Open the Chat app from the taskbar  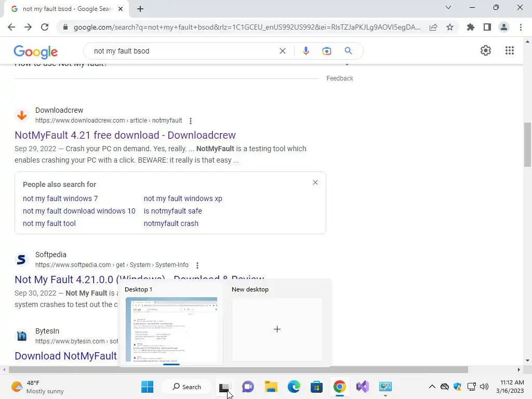point(248,387)
